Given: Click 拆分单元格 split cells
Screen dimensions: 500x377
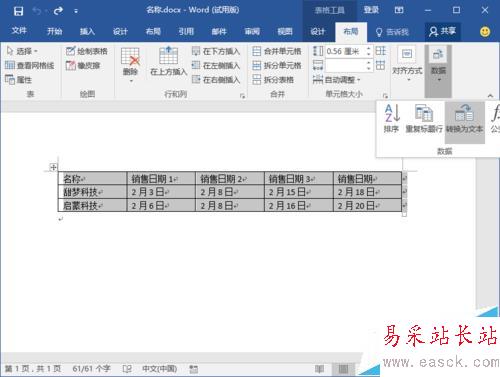Looking at the screenshot, I should [277, 65].
